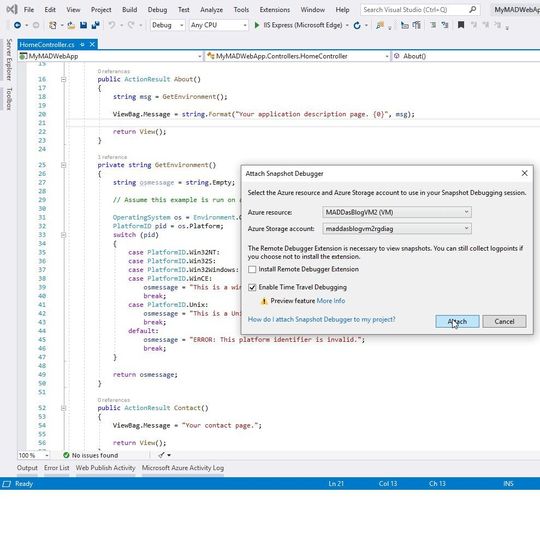This screenshot has width=540, height=540.
Task: Click the status bar Ready icon
Action: [7, 484]
